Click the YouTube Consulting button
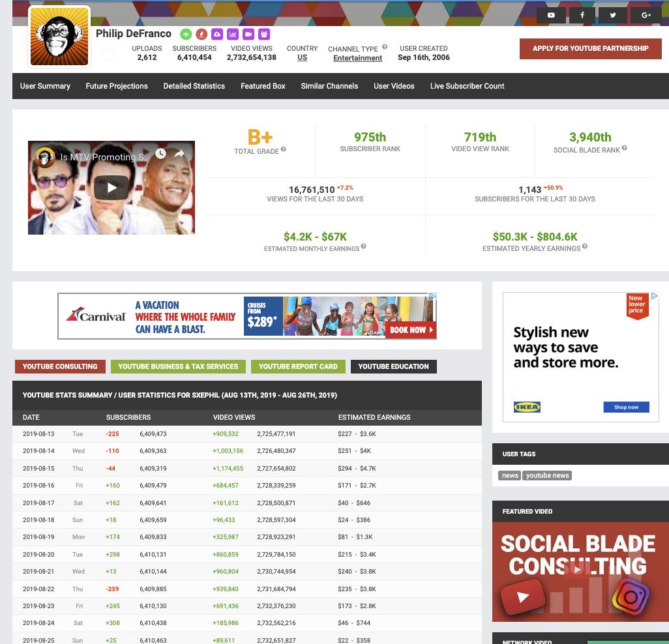The width and height of the screenshot is (669, 644). click(x=60, y=366)
